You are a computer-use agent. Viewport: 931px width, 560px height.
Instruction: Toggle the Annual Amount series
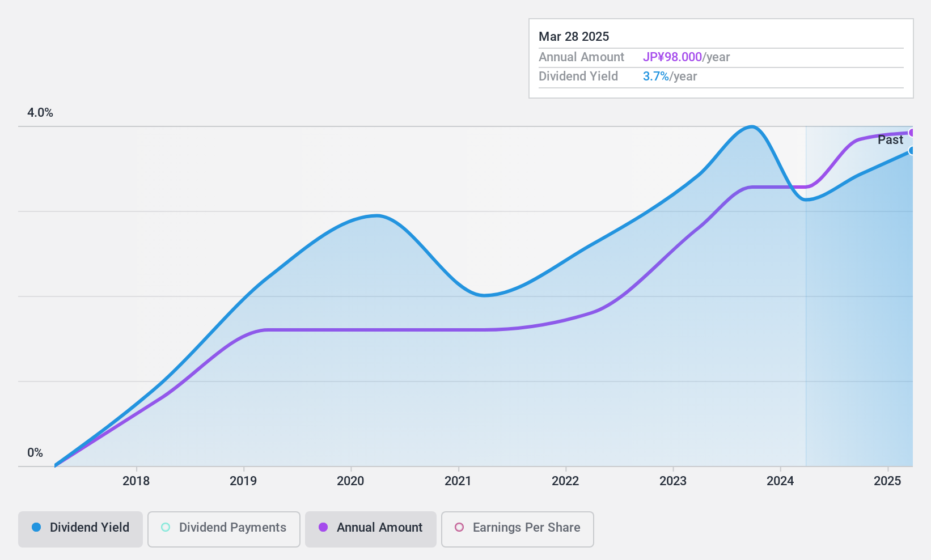371,529
